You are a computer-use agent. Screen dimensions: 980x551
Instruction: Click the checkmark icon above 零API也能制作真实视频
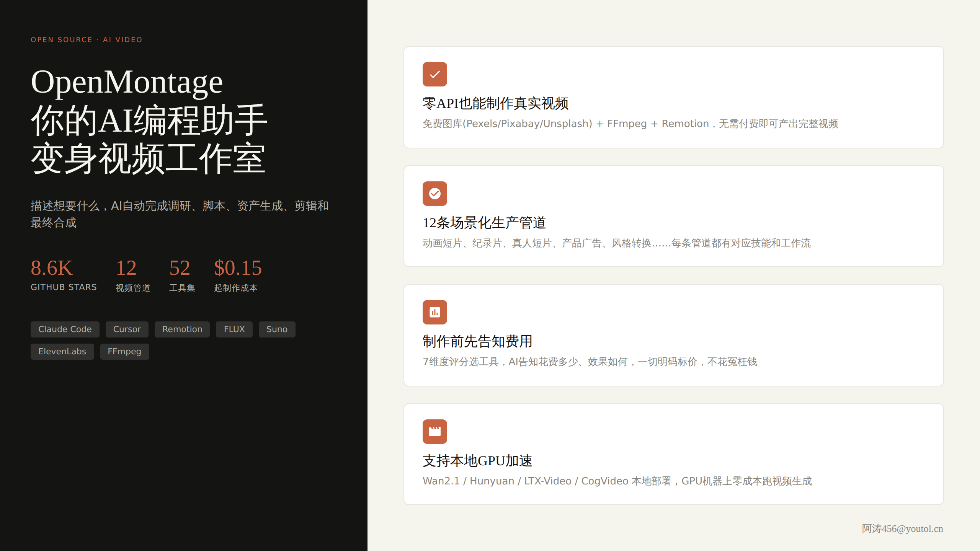434,74
